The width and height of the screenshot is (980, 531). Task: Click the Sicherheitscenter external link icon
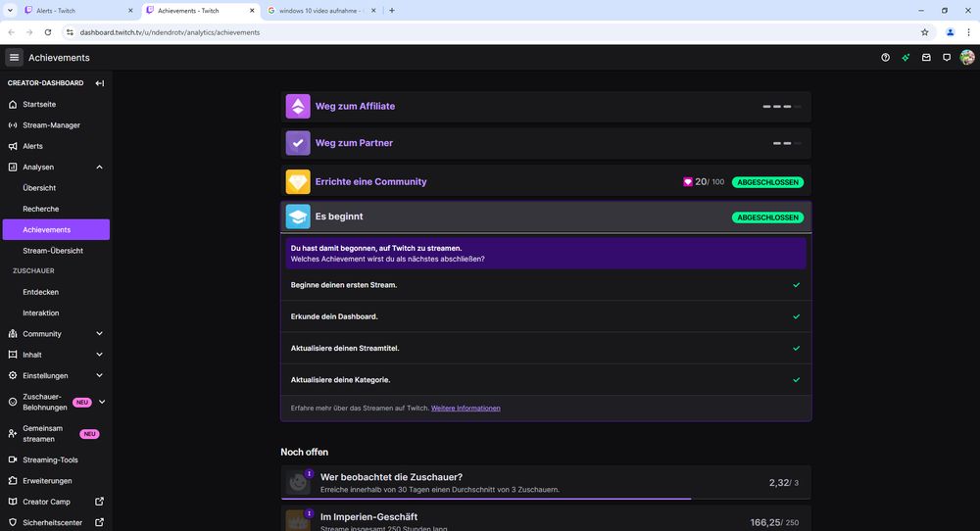(x=99, y=522)
